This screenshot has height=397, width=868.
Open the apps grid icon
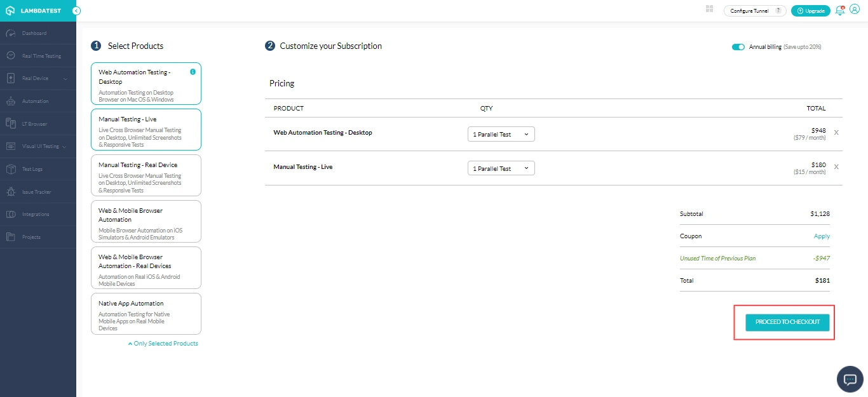(710, 9)
